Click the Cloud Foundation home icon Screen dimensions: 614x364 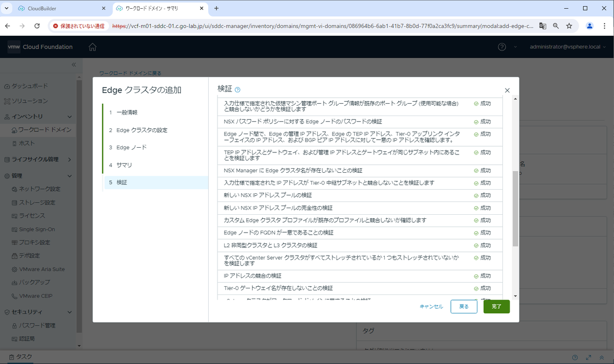point(92,47)
